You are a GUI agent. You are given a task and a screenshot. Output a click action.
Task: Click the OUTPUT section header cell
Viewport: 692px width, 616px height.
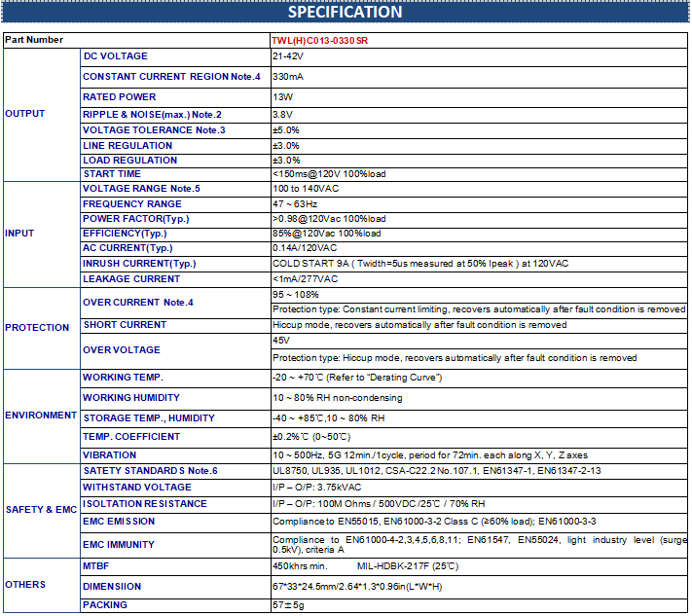click(x=25, y=114)
